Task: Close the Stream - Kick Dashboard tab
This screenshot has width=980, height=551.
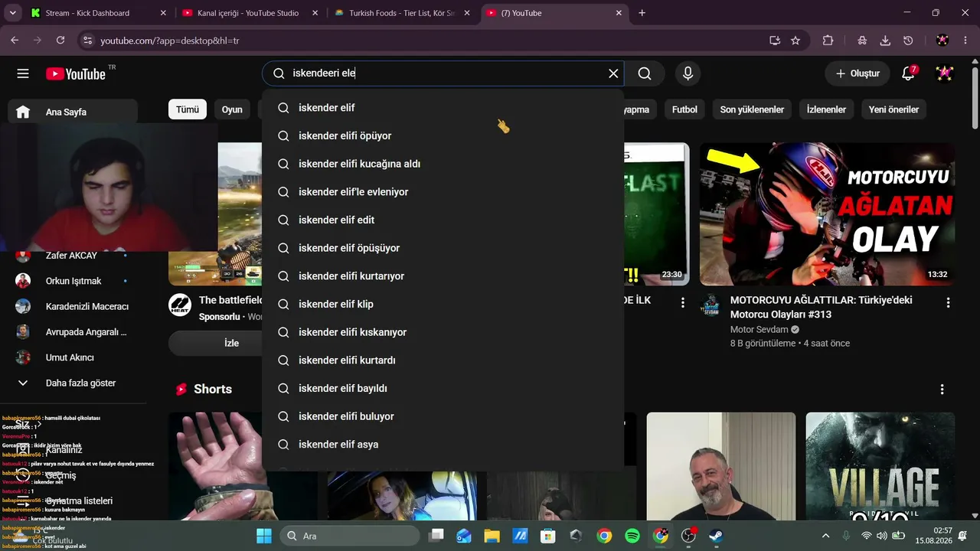Action: click(163, 13)
